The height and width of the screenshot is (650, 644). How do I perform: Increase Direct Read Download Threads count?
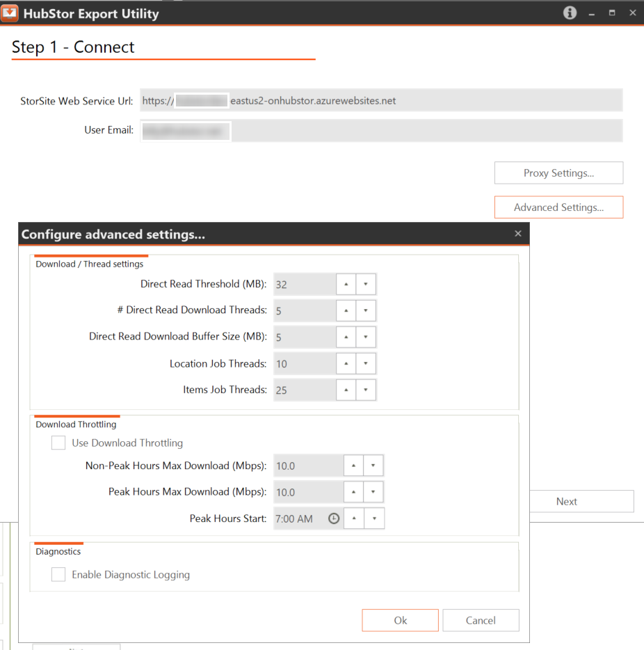click(346, 310)
